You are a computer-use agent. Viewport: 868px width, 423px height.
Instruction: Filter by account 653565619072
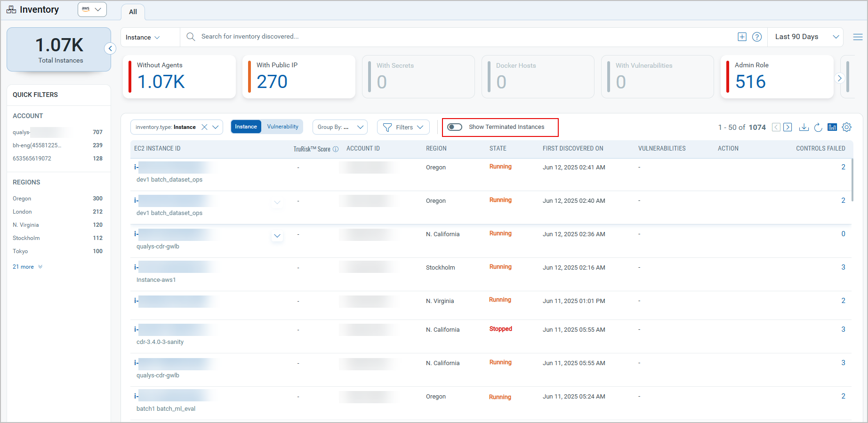[57, 159]
